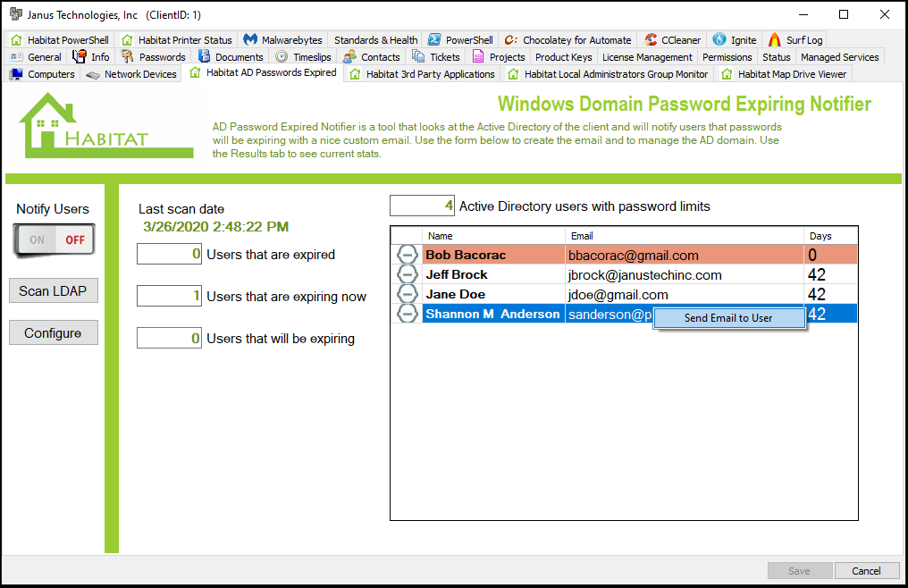Click the remove icon beside Jane Doe

pyautogui.click(x=408, y=294)
